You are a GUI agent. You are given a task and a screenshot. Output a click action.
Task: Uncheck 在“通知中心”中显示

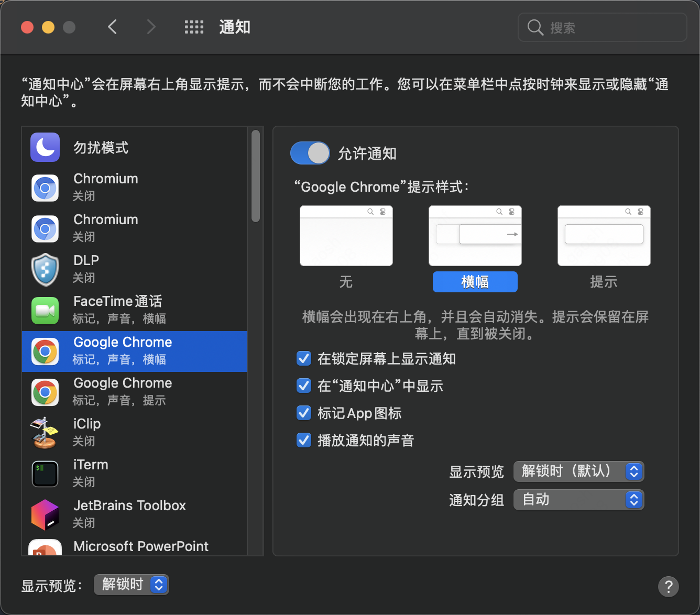[304, 386]
